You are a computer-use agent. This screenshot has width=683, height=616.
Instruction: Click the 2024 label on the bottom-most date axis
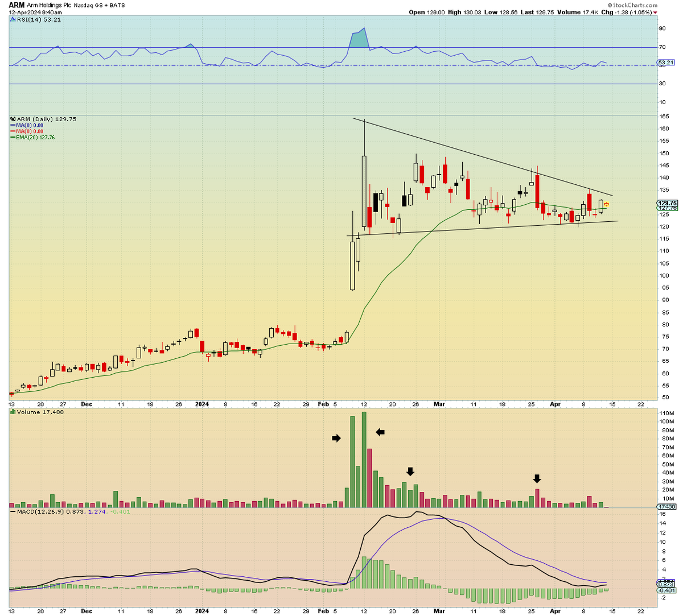(x=202, y=611)
